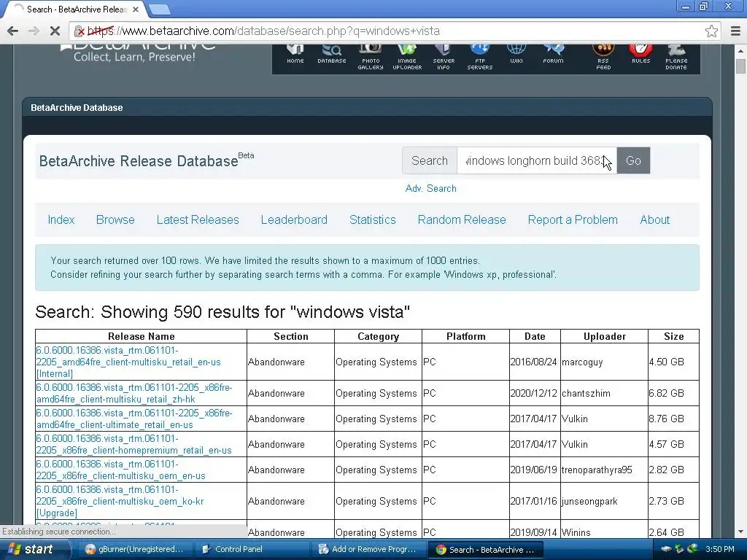Click the Section column header
The image size is (747, 560).
pyautogui.click(x=290, y=336)
